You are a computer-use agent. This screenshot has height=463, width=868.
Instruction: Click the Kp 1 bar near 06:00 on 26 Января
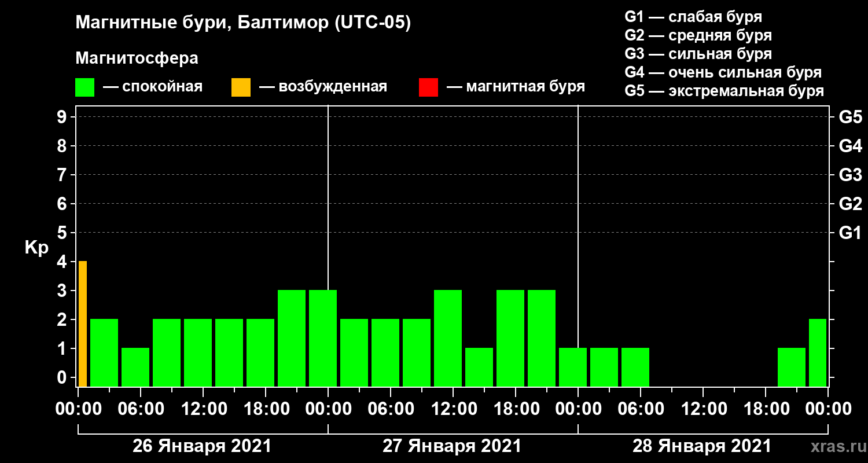(135, 367)
